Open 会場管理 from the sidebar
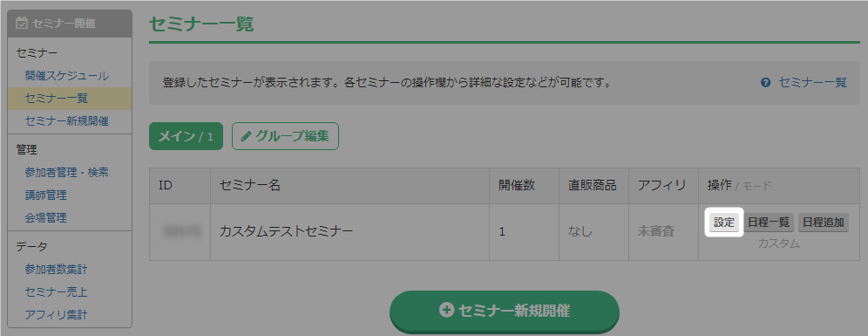Screen dimensions: 868x336 coord(45,217)
